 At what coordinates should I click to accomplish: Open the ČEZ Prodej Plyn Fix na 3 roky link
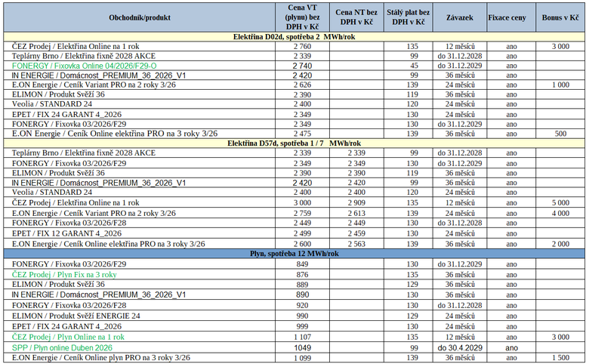tap(64, 274)
